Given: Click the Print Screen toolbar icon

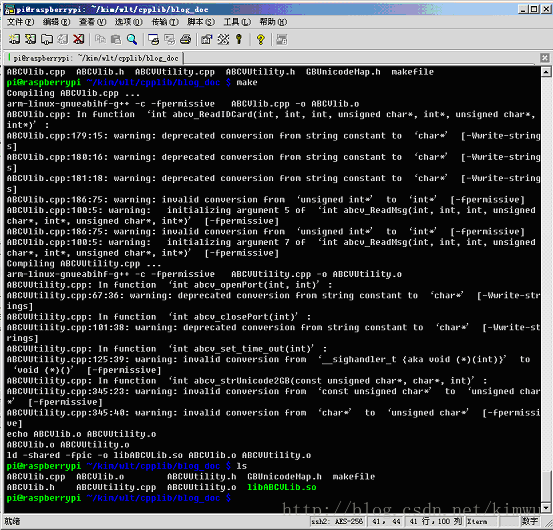Looking at the screenshot, I should coord(154,39).
